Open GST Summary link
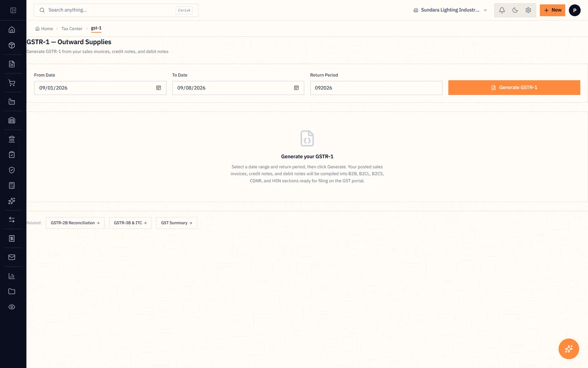 (176, 223)
